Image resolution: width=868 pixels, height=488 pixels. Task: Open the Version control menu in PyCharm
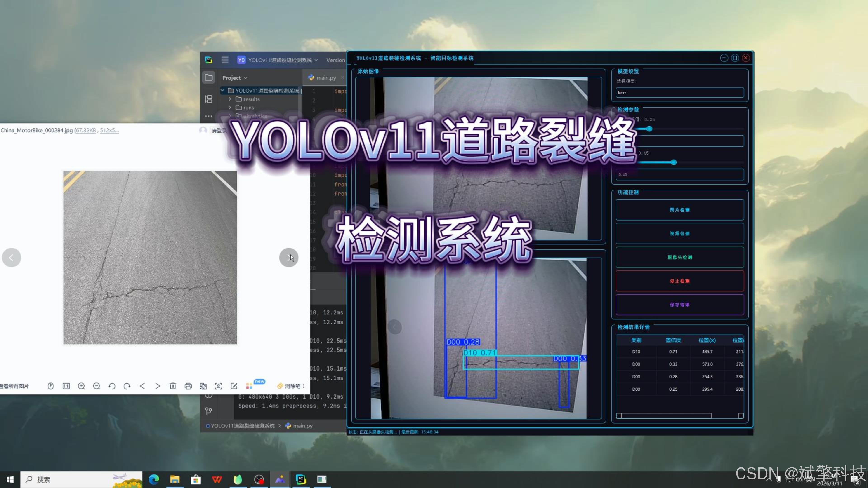point(335,60)
